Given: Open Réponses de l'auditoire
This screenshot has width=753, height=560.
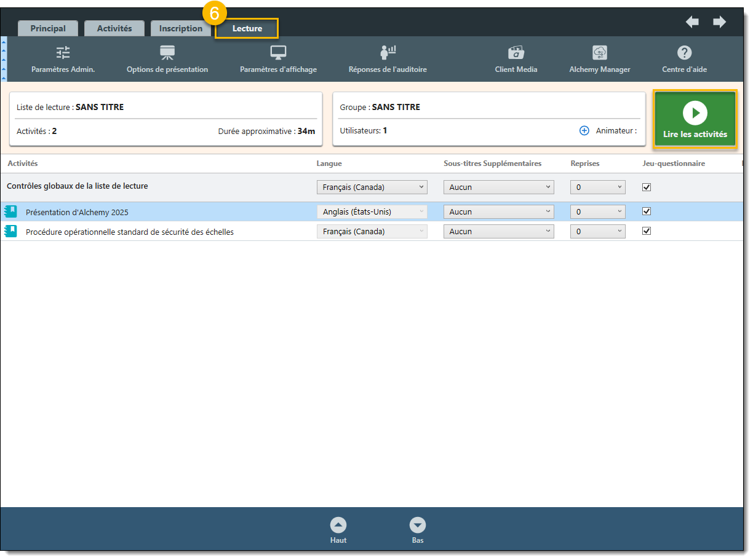Looking at the screenshot, I should [388, 53].
